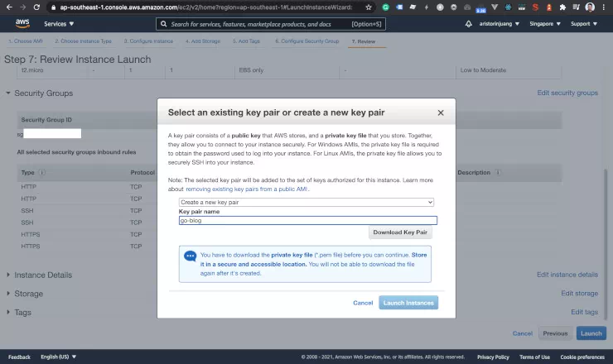The width and height of the screenshot is (613, 364).
Task: Click the Edit security groups link
Action: [567, 93]
